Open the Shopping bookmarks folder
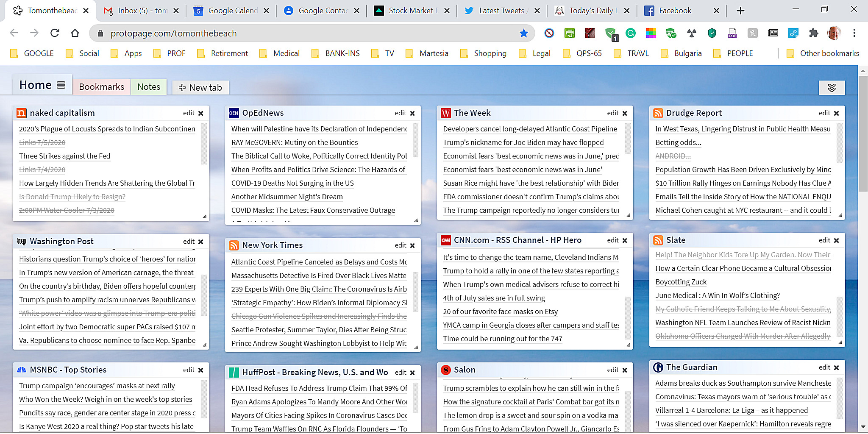This screenshot has height=434, width=868. coord(484,53)
